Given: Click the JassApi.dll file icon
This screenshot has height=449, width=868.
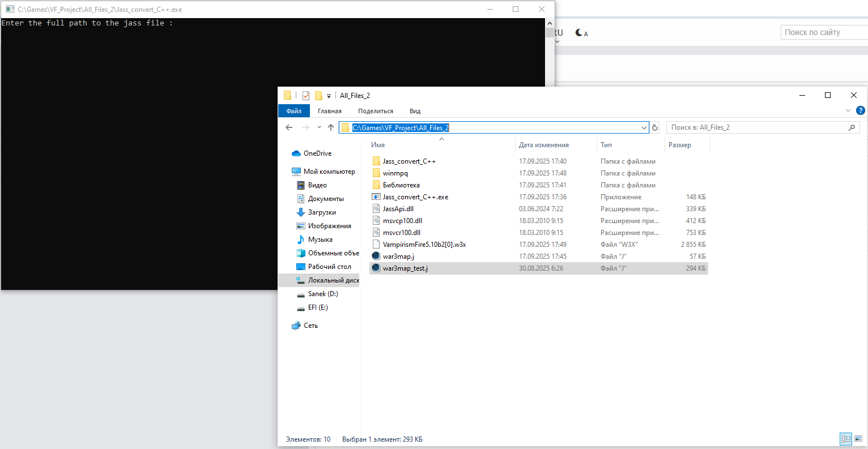Looking at the screenshot, I should coord(376,209).
